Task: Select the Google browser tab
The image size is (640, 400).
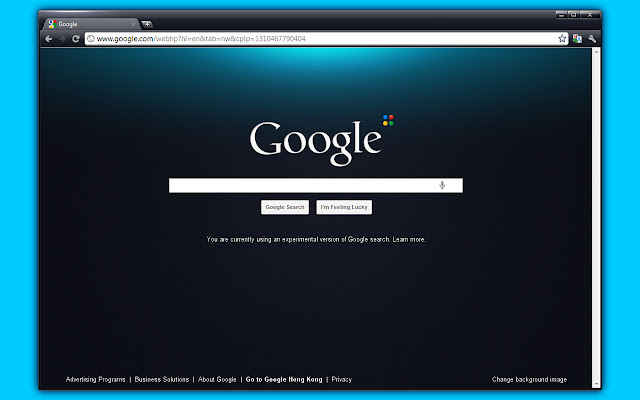Action: tap(91, 24)
